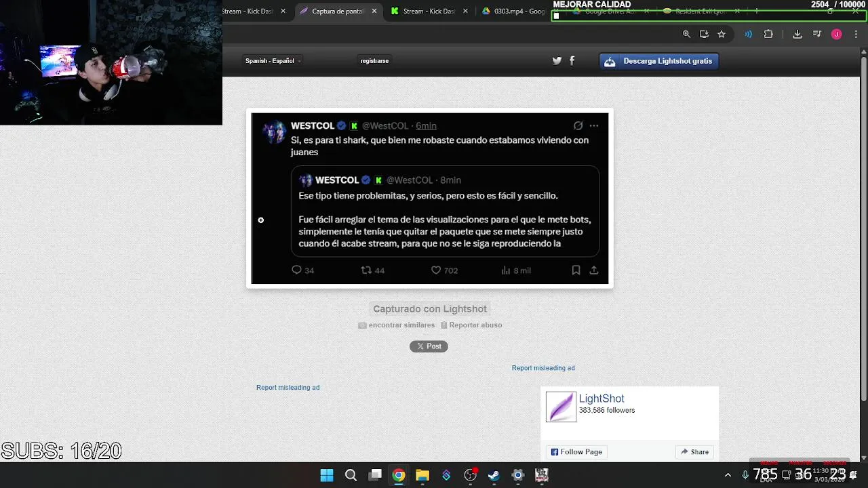This screenshot has height=488, width=868.
Task: Click the reply comment icon showing 34
Action: [296, 270]
